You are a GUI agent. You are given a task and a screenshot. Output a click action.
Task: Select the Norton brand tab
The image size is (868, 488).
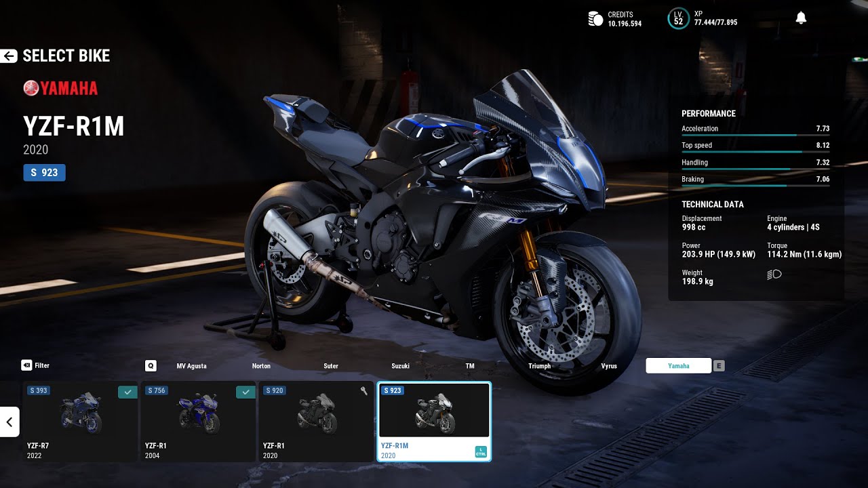click(x=261, y=366)
